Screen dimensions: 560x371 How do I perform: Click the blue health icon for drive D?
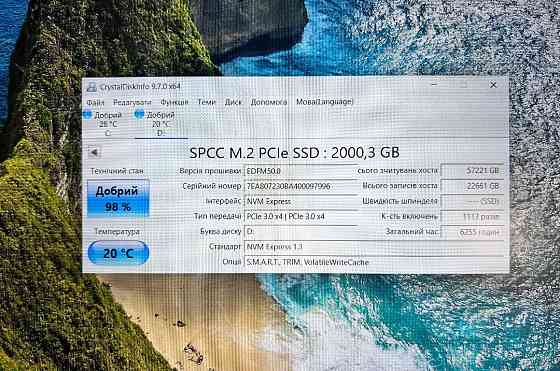click(139, 114)
